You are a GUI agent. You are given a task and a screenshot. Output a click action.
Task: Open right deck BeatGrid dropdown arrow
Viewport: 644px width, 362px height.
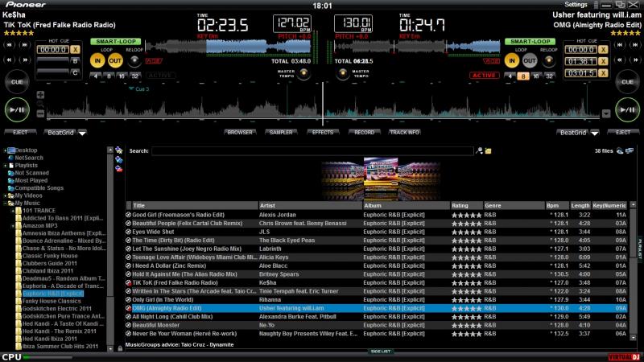pyautogui.click(x=594, y=133)
